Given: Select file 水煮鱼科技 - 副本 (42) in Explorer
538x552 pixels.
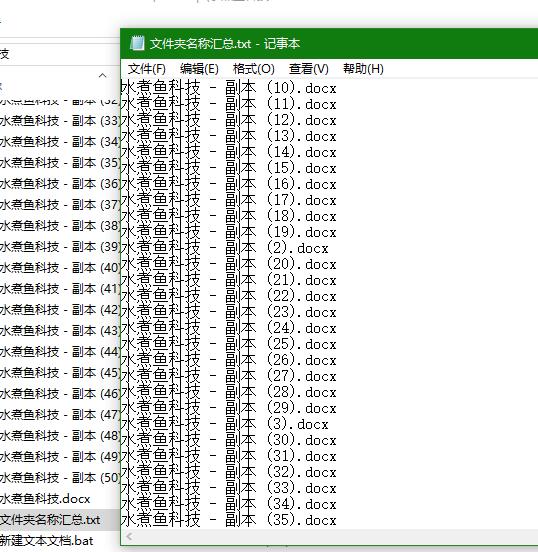Looking at the screenshot, I should (60, 309).
